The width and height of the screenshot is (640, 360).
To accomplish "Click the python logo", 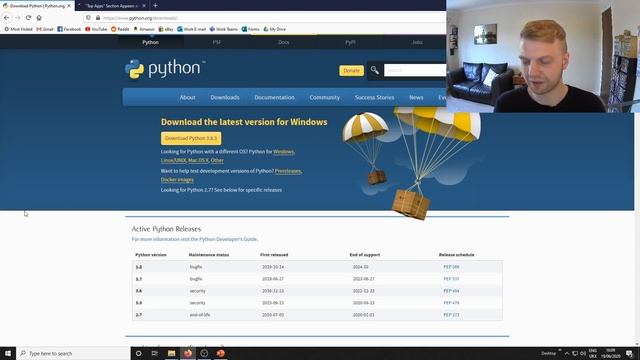I will [165, 69].
